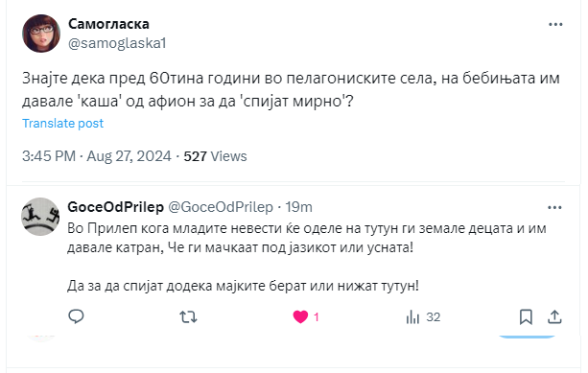Expand the more options on GoceOdPrilep's reply
The width and height of the screenshot is (588, 373).
click(554, 208)
